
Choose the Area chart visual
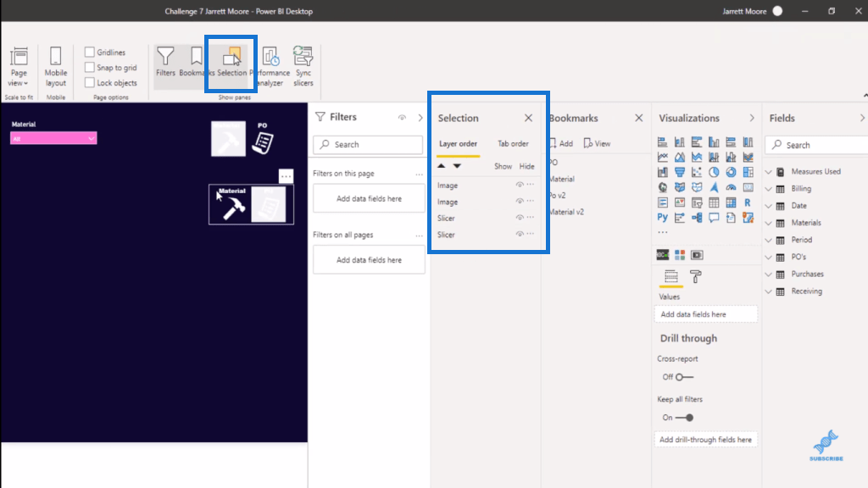pos(680,157)
